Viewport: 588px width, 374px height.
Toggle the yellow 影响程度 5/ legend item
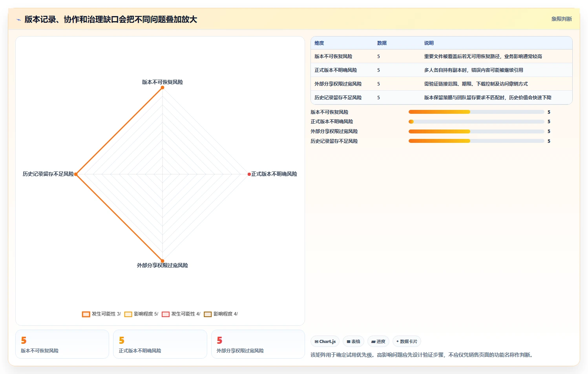141,314
